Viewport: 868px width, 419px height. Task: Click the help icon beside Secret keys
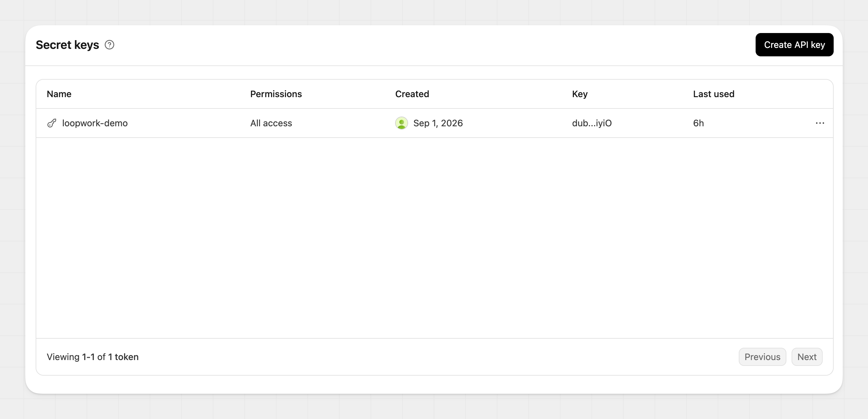(109, 45)
